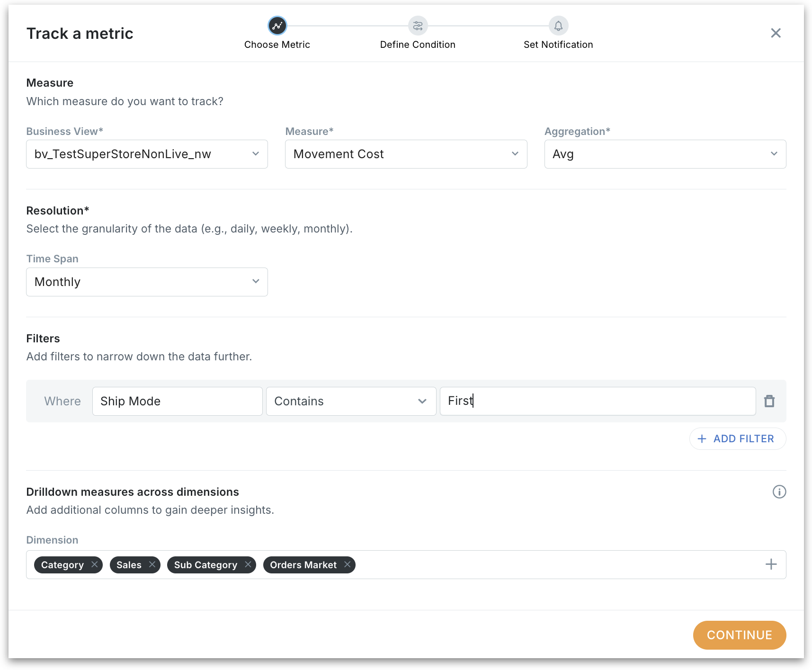Open the drilldown info icon

tap(779, 492)
